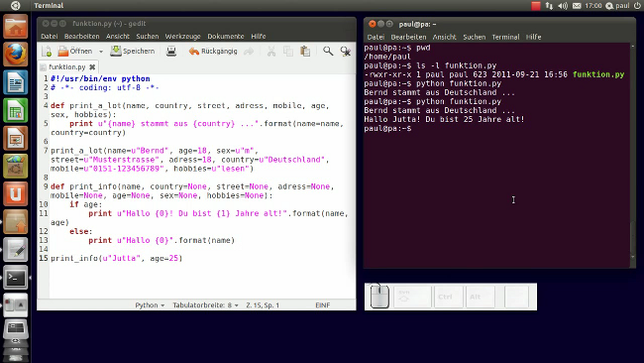Viewport: 644px width, 363px height.
Task: Open terminal Ansicht menu
Action: 444,37
